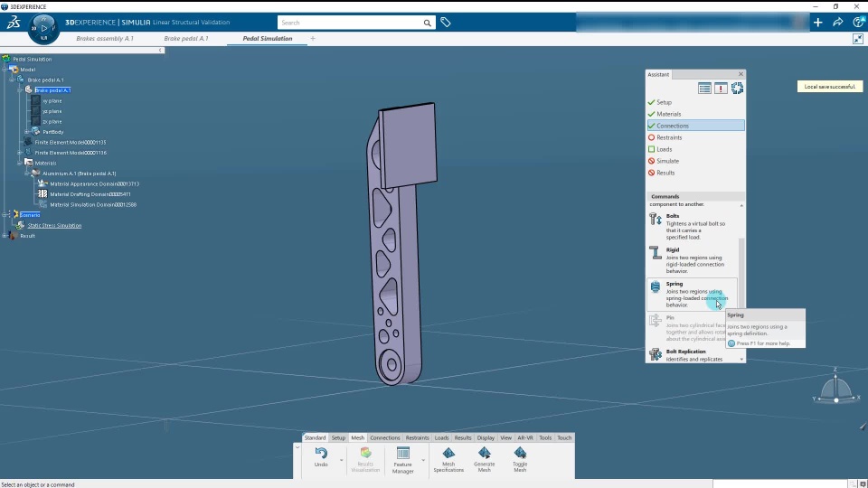
Task: Open the help icon in top right
Action: point(859,22)
